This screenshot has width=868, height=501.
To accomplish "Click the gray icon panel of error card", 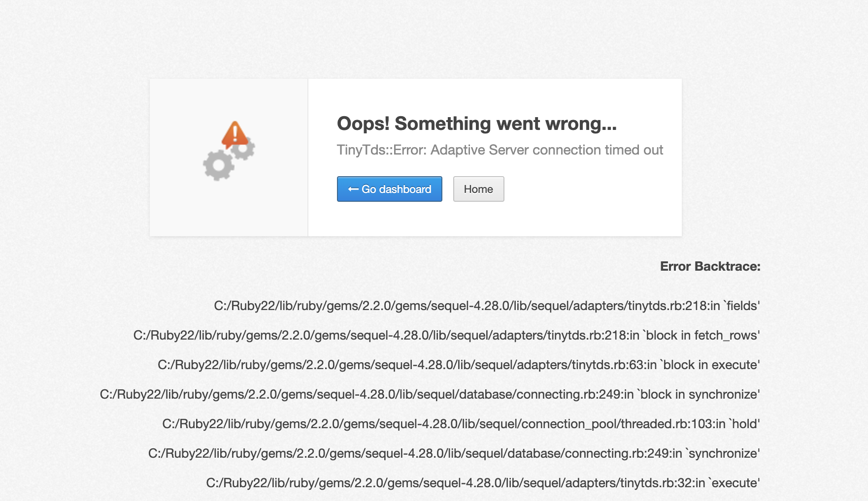I will pyautogui.click(x=229, y=157).
